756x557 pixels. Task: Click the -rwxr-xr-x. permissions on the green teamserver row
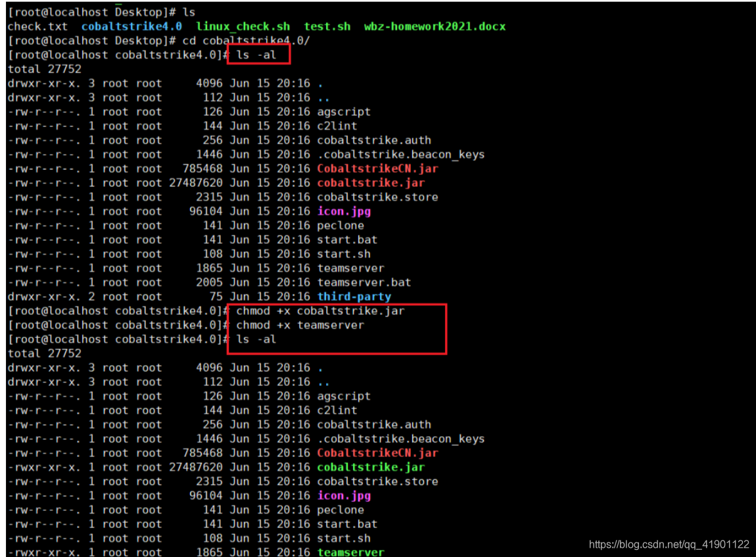point(44,551)
